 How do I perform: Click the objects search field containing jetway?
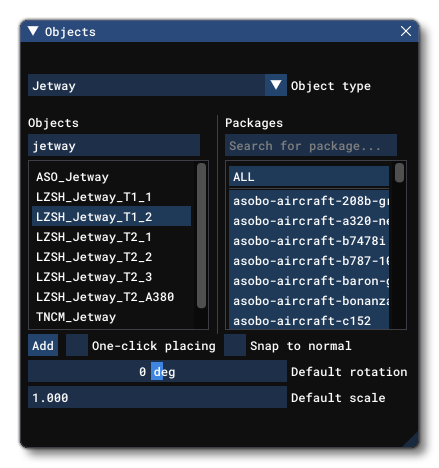[114, 145]
